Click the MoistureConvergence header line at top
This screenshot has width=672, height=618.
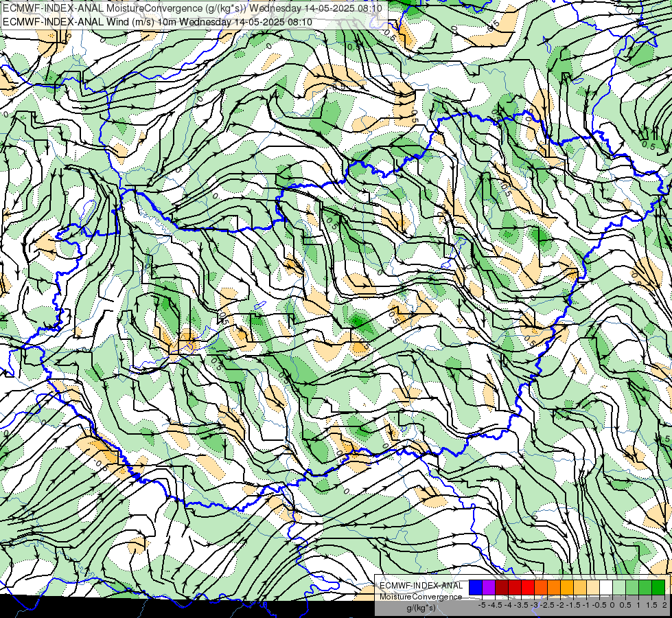click(x=192, y=8)
